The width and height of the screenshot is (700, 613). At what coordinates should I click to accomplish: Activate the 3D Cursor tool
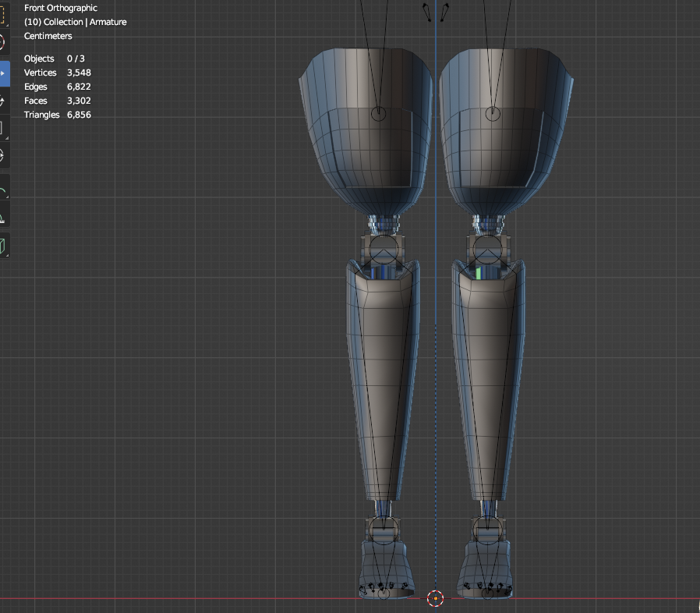click(x=2, y=42)
